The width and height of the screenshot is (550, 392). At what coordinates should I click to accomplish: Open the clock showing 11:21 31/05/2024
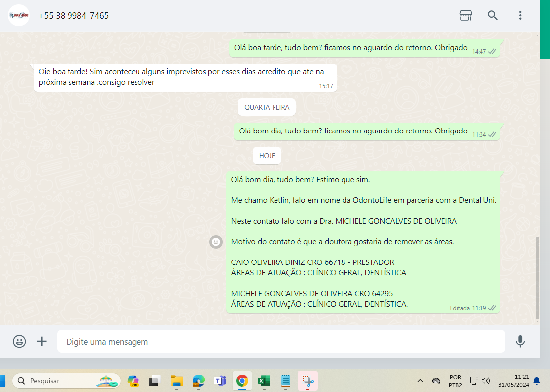(514, 381)
